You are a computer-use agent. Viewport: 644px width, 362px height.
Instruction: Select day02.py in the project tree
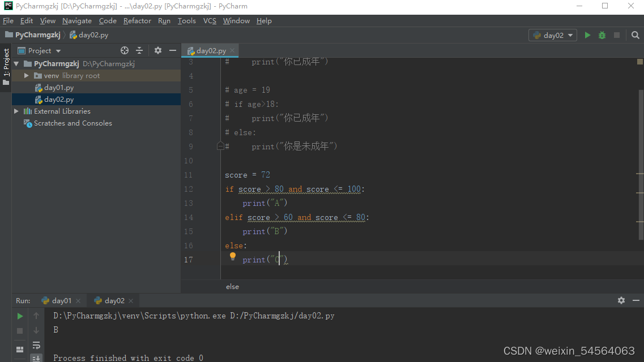(59, 100)
